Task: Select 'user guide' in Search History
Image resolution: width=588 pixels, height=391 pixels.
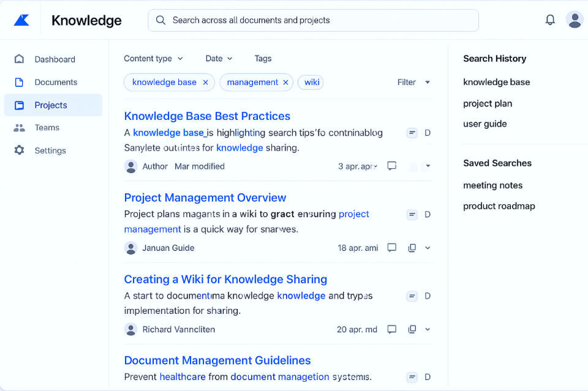Action: tap(485, 124)
